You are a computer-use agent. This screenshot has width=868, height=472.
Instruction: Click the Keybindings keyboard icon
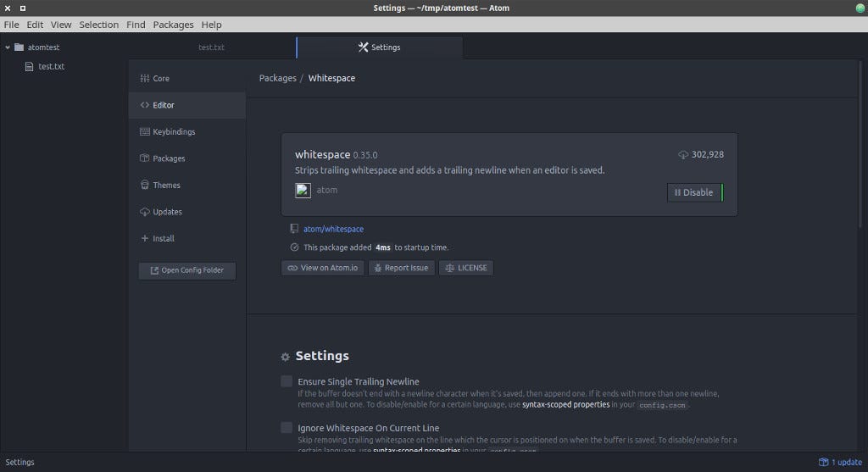[144, 131]
